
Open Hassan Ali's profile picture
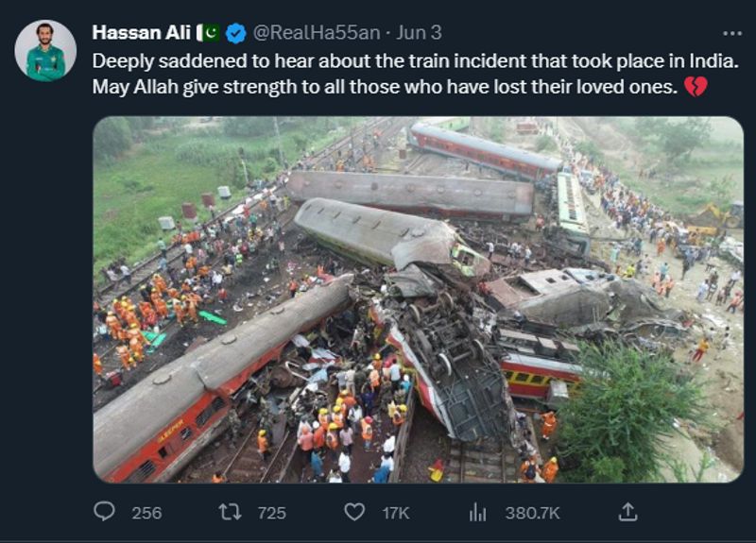coord(45,50)
